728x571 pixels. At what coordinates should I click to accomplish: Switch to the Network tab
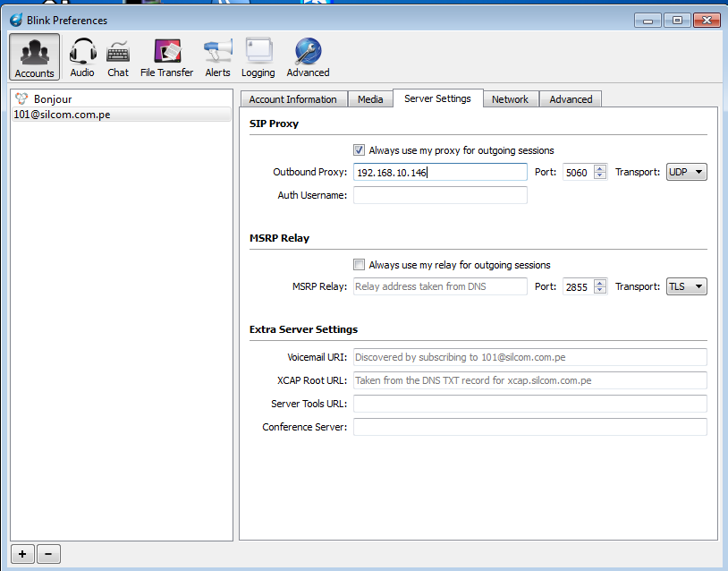(510, 99)
